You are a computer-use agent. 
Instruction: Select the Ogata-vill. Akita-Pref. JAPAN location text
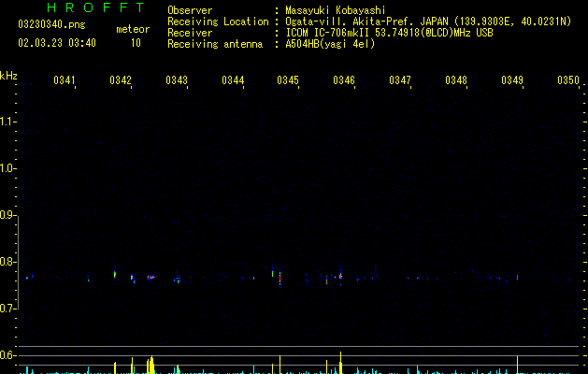428,22
